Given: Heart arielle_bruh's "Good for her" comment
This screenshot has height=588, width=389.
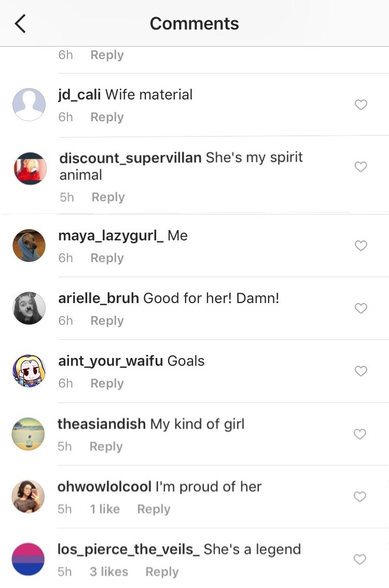Looking at the screenshot, I should (x=361, y=308).
